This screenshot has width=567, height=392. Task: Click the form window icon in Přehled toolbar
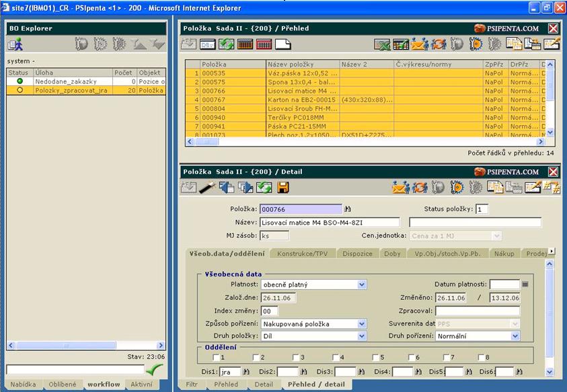pos(207,44)
